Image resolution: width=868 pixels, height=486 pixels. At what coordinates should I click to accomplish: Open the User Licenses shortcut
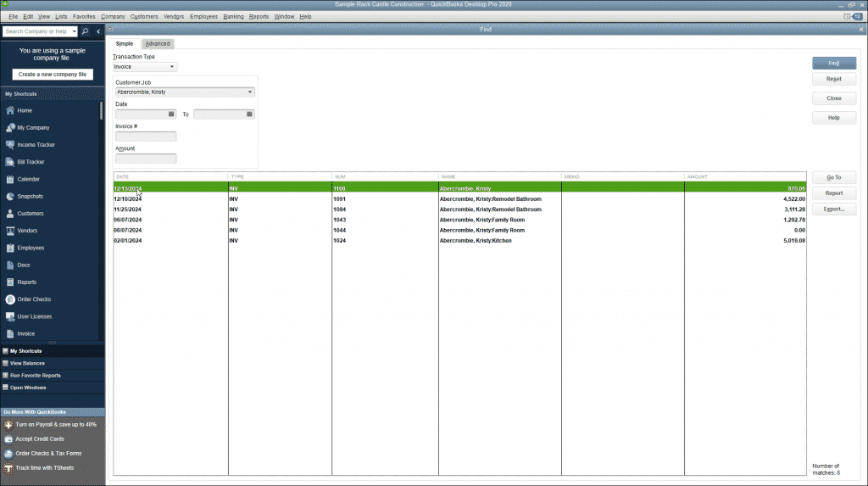pos(29,316)
